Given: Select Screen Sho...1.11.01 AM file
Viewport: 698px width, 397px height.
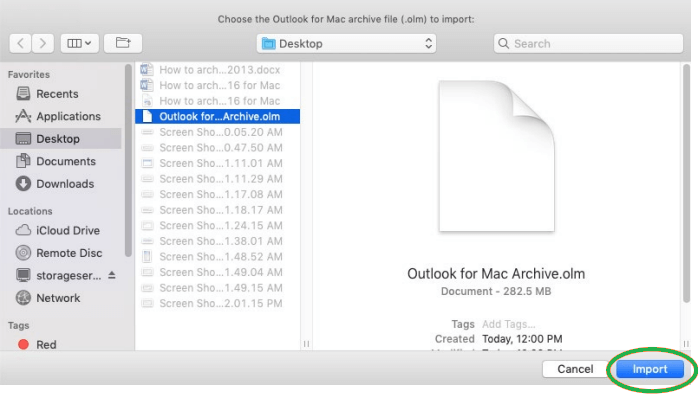Looking at the screenshot, I should 218,163.
